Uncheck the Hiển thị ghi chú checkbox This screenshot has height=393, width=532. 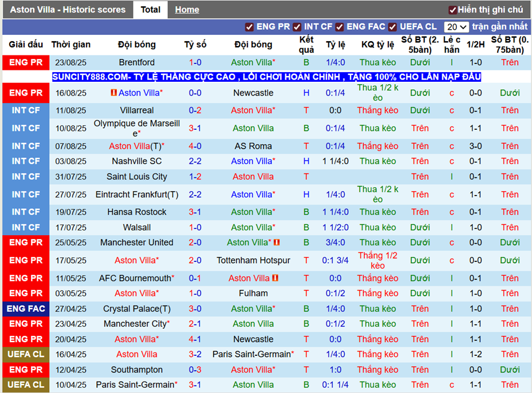[x=452, y=10]
